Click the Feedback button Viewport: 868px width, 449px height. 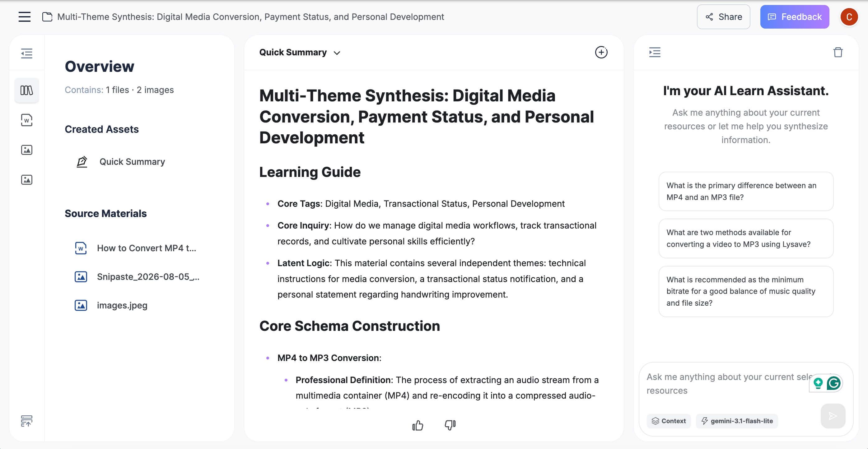point(795,17)
